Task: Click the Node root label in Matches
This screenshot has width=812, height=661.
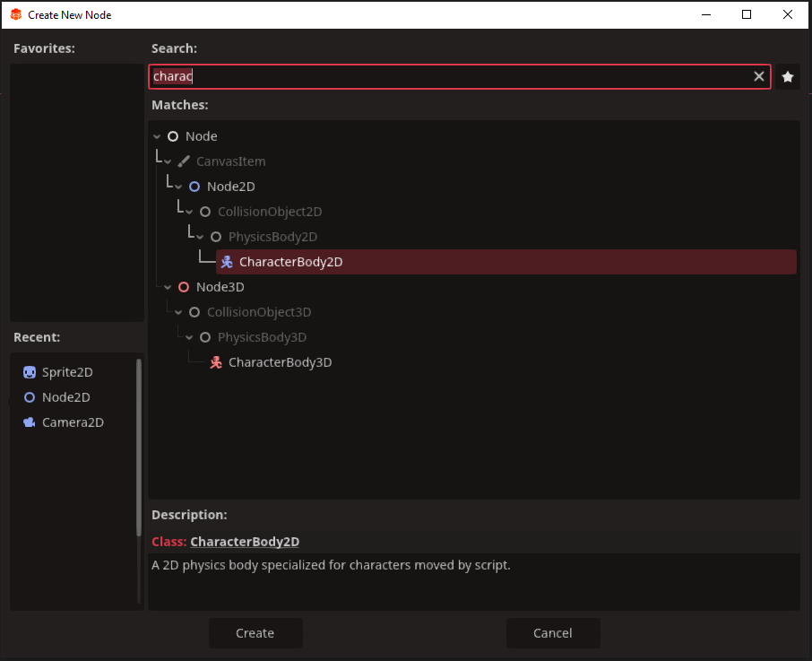Action: tap(202, 136)
